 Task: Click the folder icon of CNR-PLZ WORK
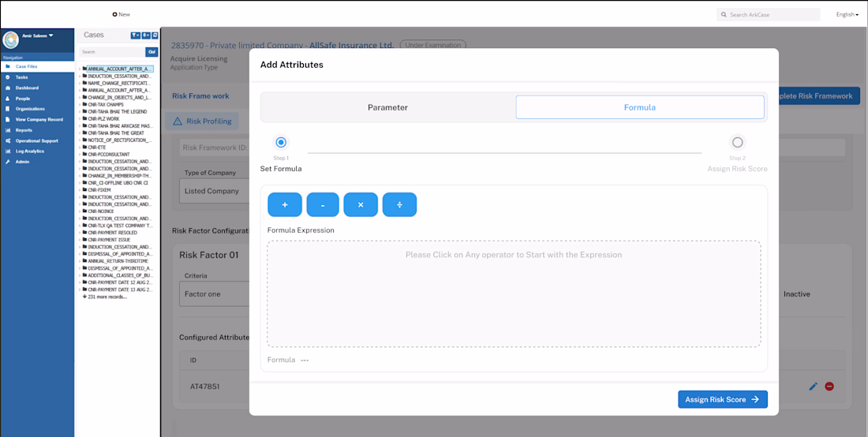pyautogui.click(x=84, y=118)
